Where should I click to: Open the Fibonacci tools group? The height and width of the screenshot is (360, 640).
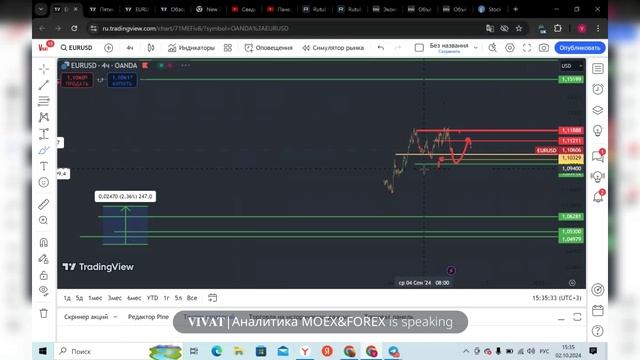click(44, 101)
